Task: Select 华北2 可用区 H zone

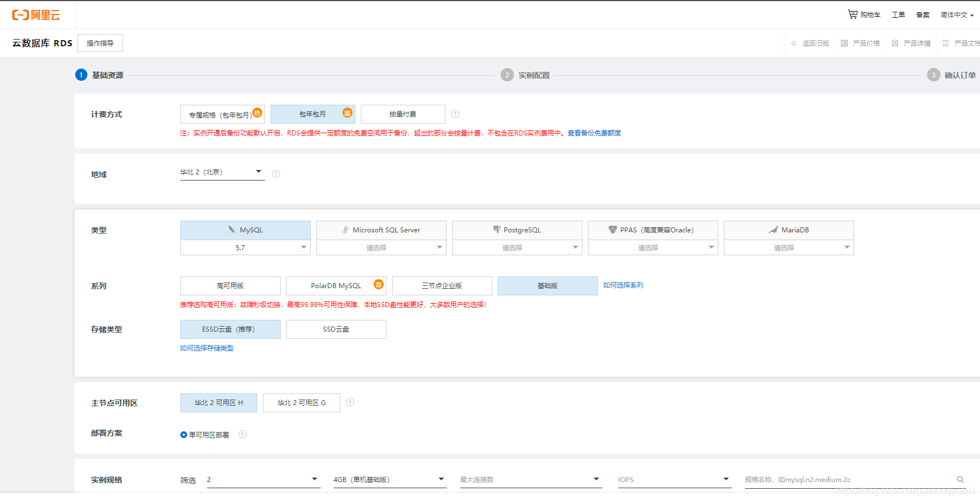Action: [x=219, y=403]
